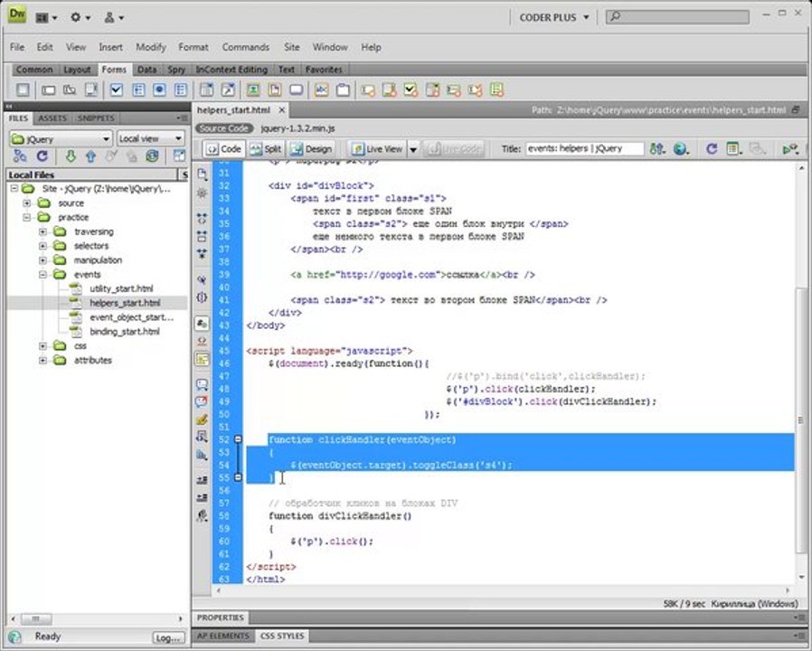Click Wrap Tag pencil icon
The height and width of the screenshot is (651, 812).
[202, 419]
